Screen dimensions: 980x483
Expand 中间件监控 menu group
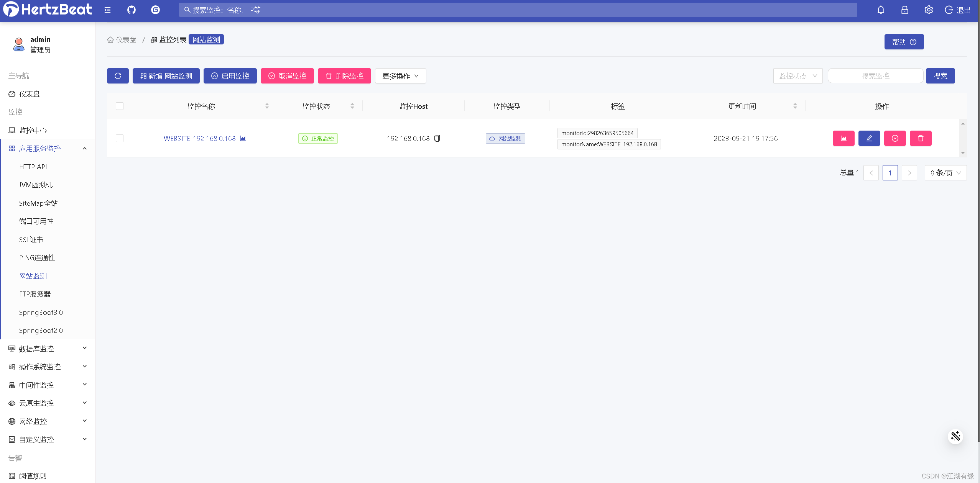coord(48,385)
